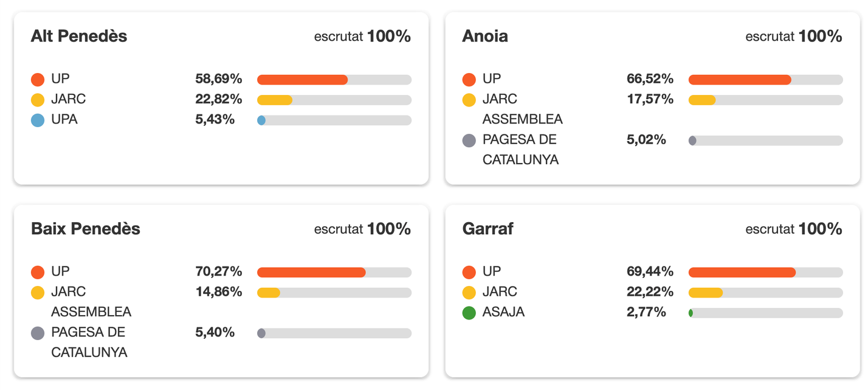The height and width of the screenshot is (390, 868).
Task: Click the UP progress bar in Alt Penedès
Action: click(334, 80)
